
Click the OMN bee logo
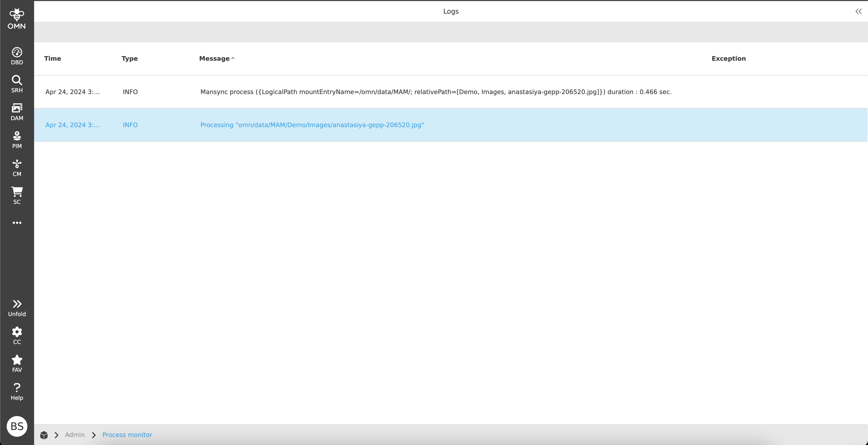pos(17,19)
